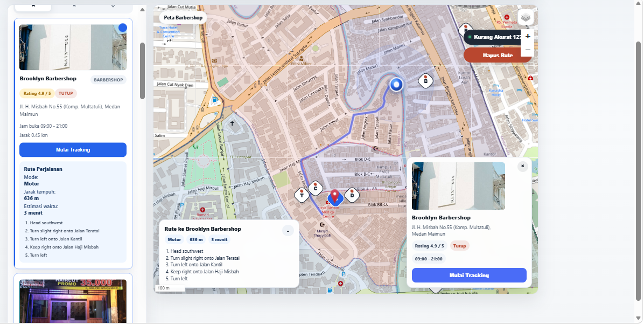Click the fuel station icon near Jalan Cut Nyak Dien

click(214, 100)
